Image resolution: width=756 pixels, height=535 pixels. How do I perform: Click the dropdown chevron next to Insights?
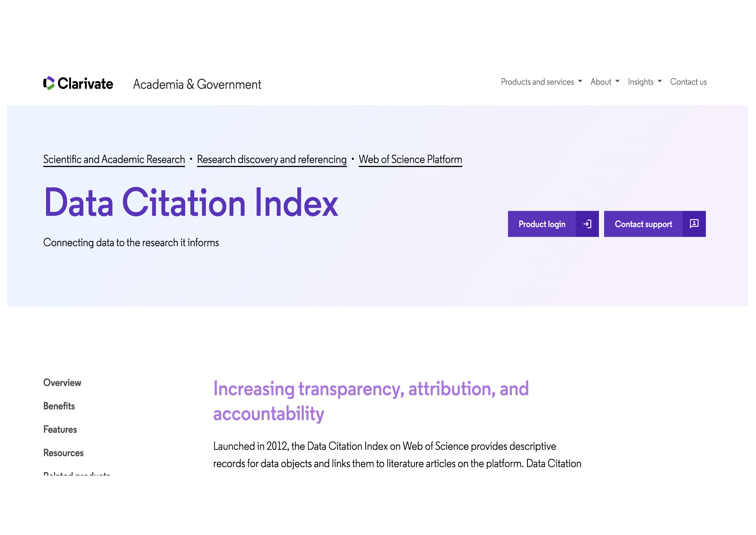(x=660, y=82)
